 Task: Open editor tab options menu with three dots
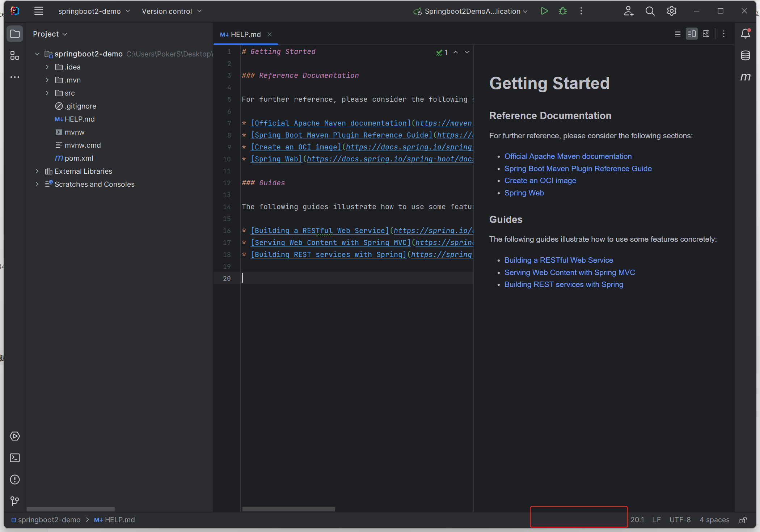coord(724,34)
